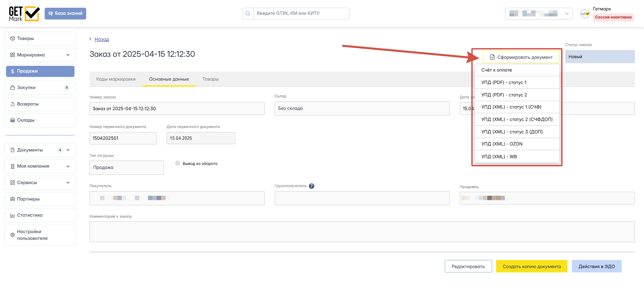
Task: Click the Номер первичного документа field
Action: [x=123, y=138]
